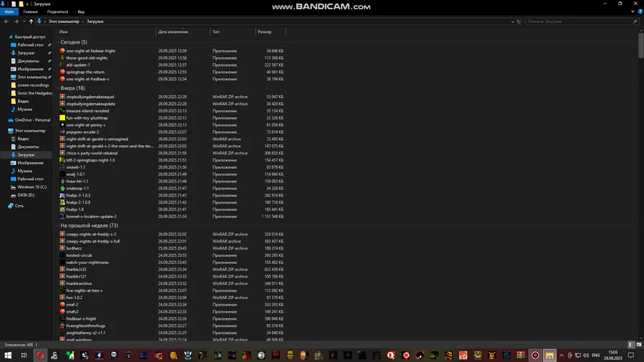Expand the ribbon chevron

[x=633, y=11]
